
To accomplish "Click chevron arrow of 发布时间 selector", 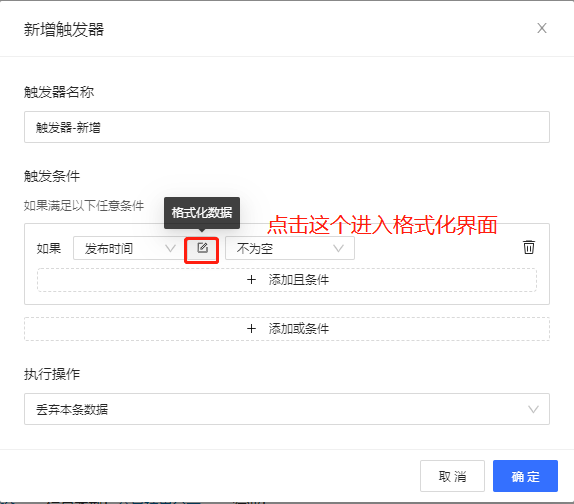I will (x=170, y=249).
